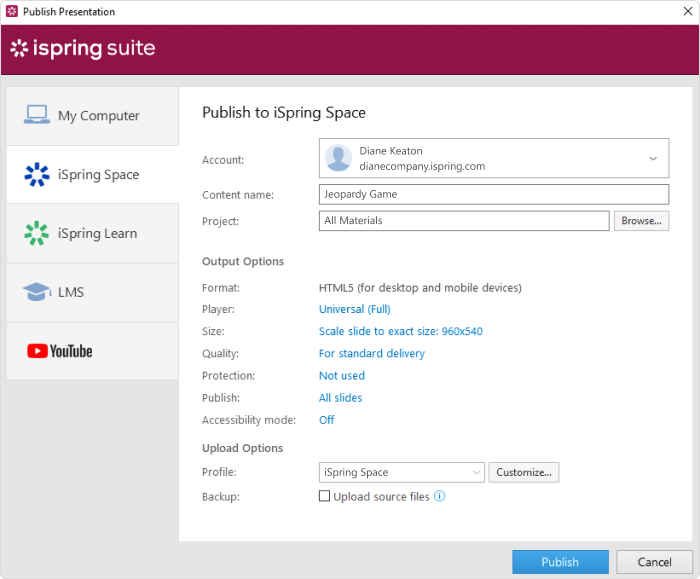Click the HTML5 format description text
Image resolution: width=700 pixels, height=579 pixels.
pos(420,287)
